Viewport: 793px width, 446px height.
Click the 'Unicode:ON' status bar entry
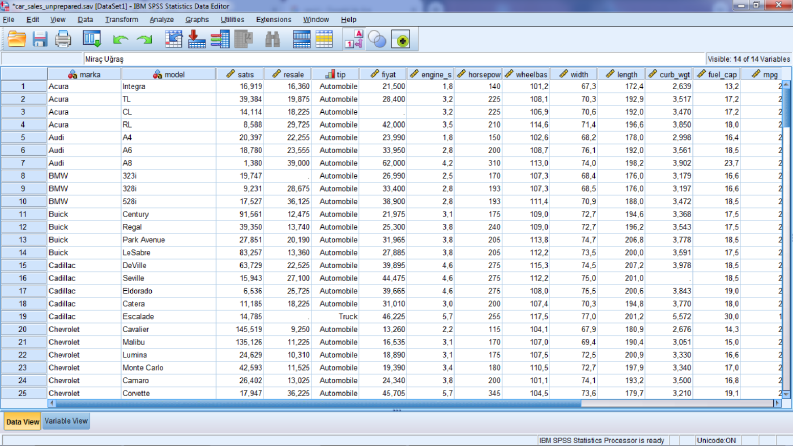tap(716, 440)
